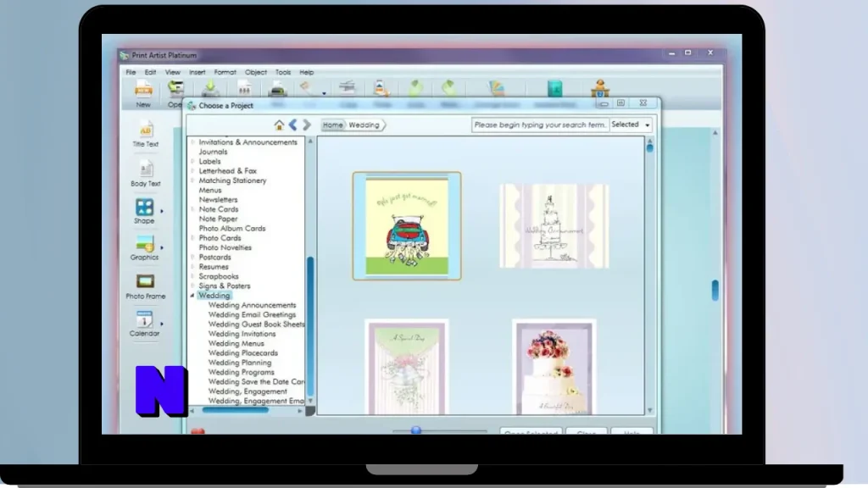
Task: Select Letterhead & Fax in the tree
Action: pyautogui.click(x=227, y=171)
